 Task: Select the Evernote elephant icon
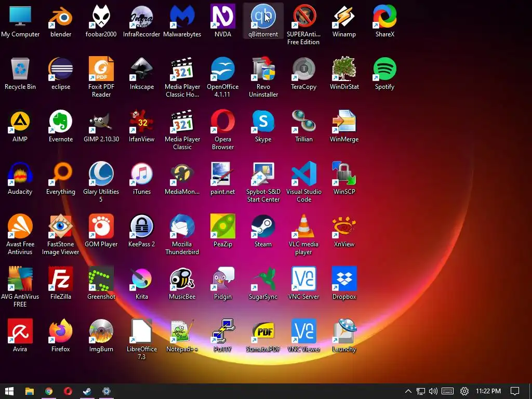click(61, 122)
